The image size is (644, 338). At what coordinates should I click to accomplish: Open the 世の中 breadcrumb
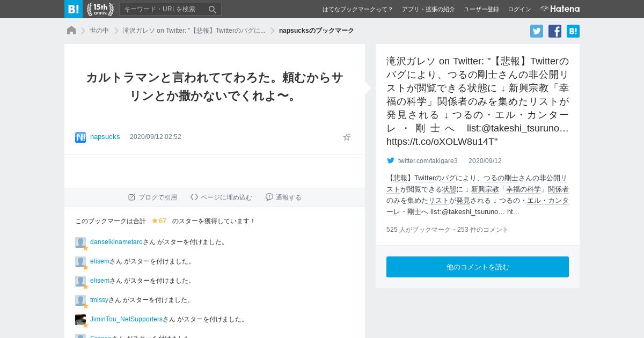click(x=99, y=31)
